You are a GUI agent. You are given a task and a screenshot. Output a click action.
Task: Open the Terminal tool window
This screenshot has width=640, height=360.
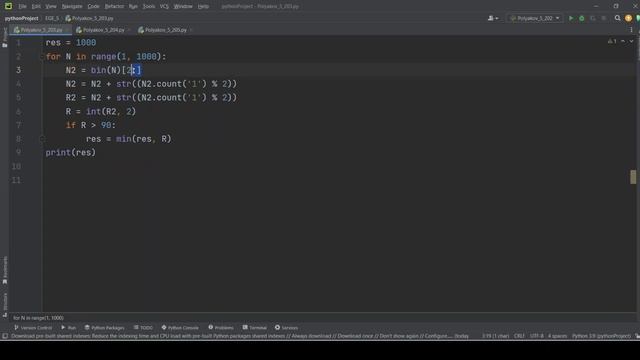(x=254, y=328)
